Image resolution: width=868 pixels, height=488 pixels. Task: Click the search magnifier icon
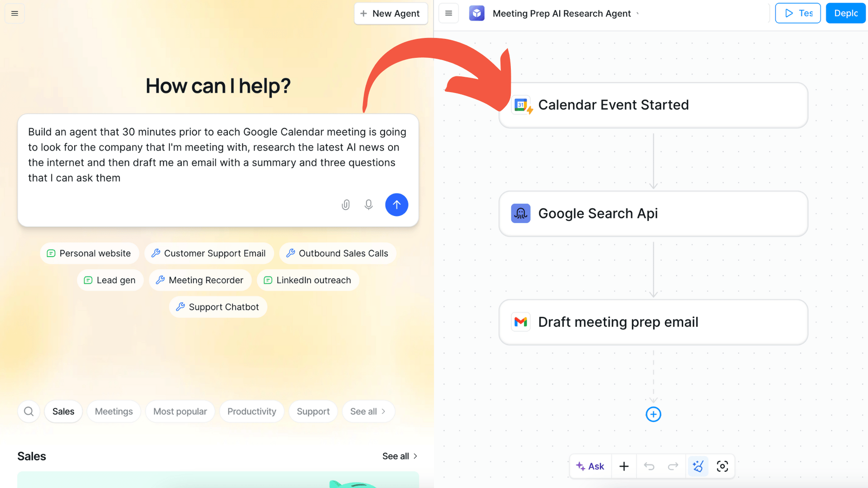click(28, 411)
